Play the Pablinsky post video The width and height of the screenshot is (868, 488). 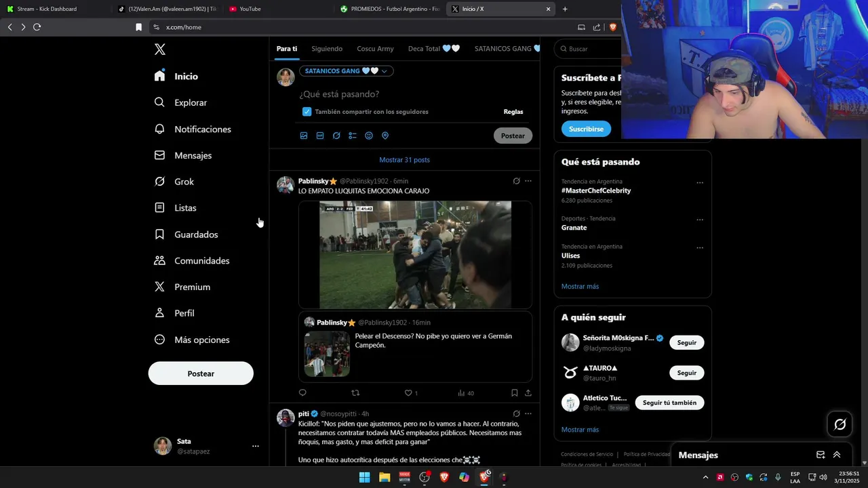(415, 255)
